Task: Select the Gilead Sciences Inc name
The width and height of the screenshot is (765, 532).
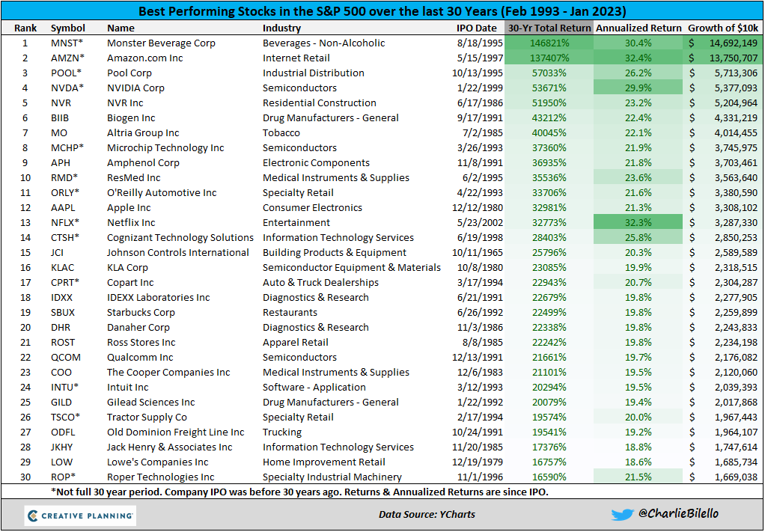Action: [150, 403]
